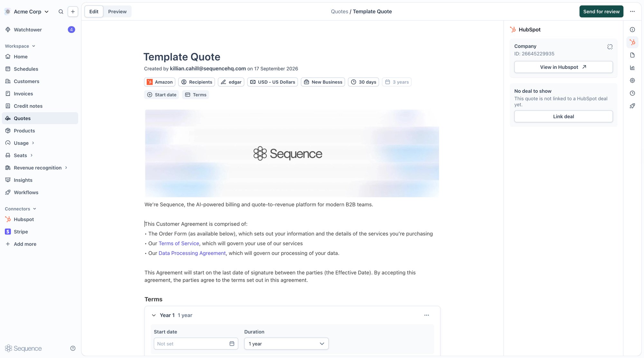
Task: Click the Insights icon in sidebar
Action: point(8,180)
